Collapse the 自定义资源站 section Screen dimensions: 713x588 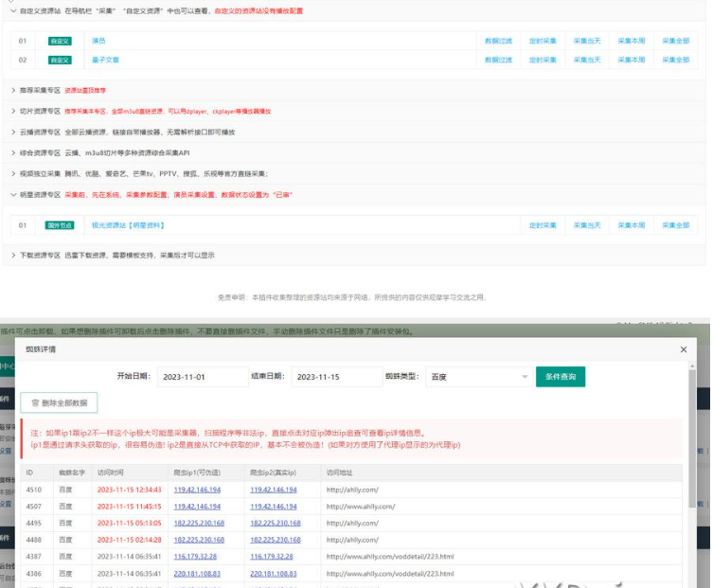point(12,10)
